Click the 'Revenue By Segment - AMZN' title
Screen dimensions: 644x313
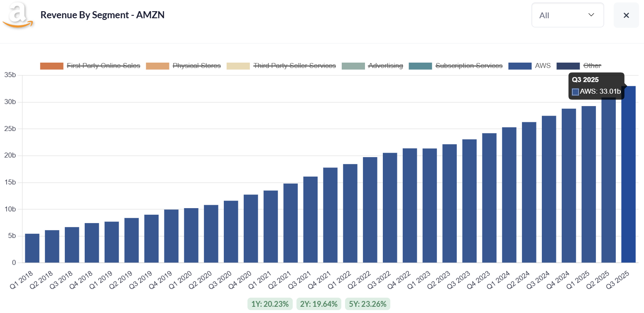103,15
